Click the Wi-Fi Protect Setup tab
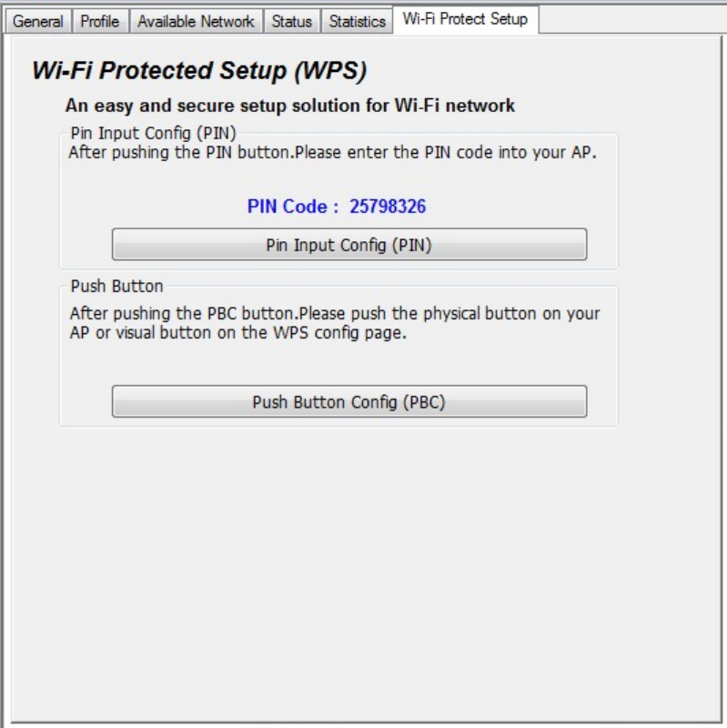Viewport: 727px width, 728px height. pos(465,18)
